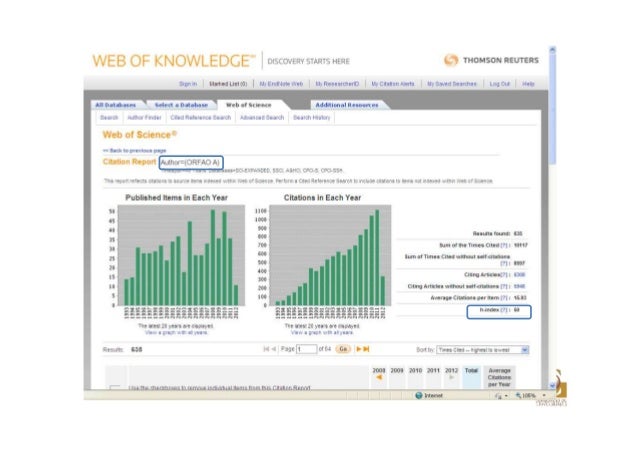This screenshot has height=451, width=638.
Task: Go to previous results page arrow
Action: tap(273, 349)
